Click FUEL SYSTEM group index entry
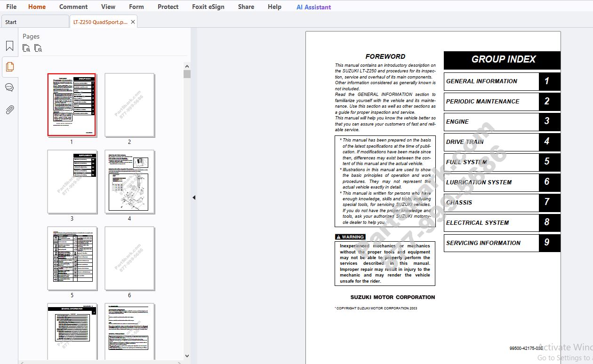This screenshot has width=593, height=364. (502, 162)
